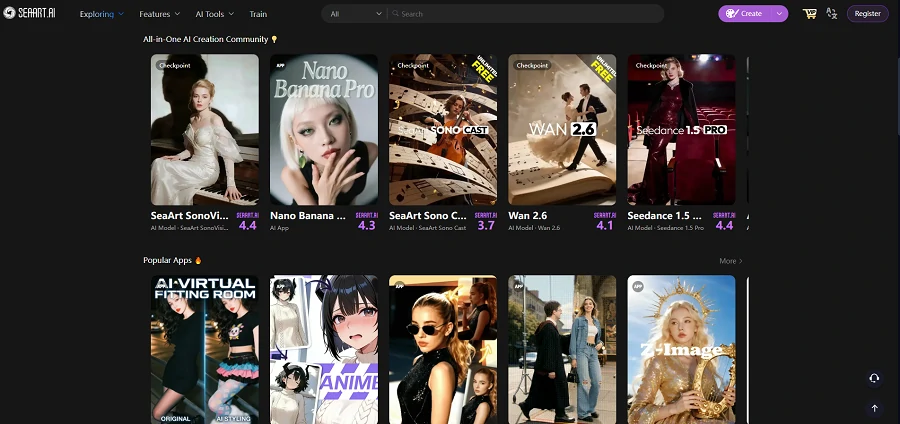Open the All search filter dropdown

click(355, 14)
